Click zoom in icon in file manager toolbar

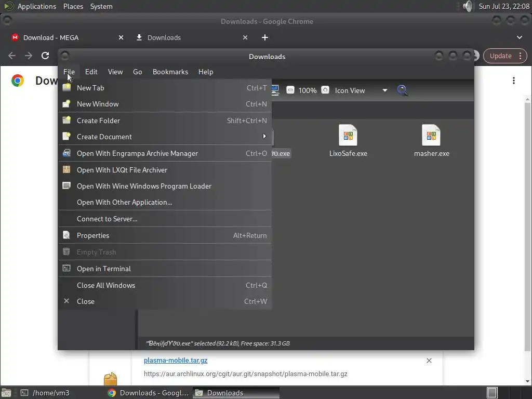click(x=325, y=90)
